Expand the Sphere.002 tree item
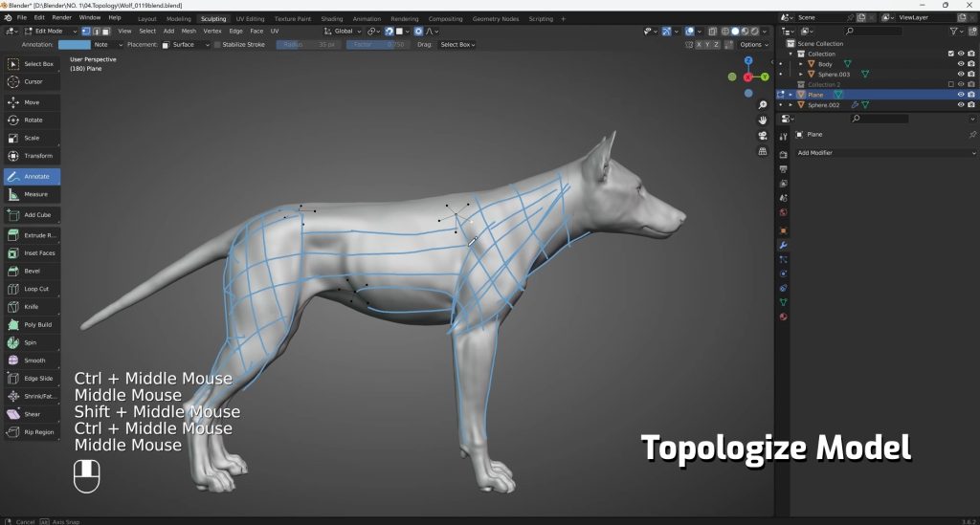Screen dimensions: 980x525 click(x=791, y=105)
